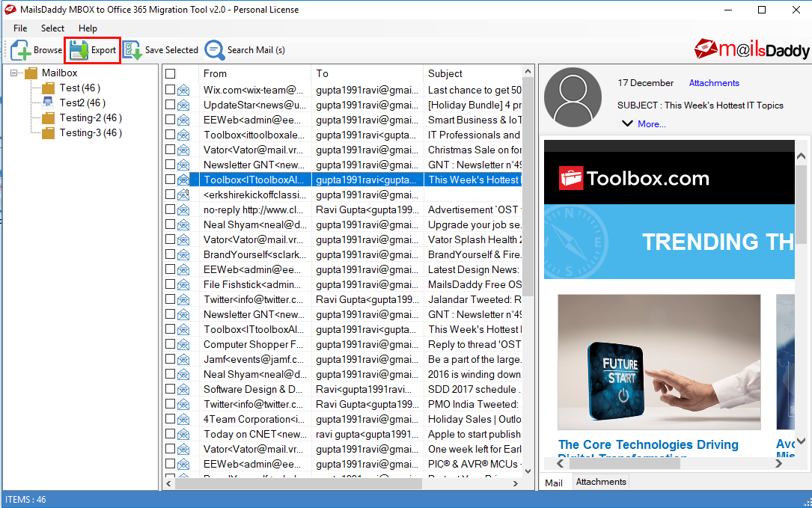Click envelope icon of BrandYourself email row

[x=183, y=255]
